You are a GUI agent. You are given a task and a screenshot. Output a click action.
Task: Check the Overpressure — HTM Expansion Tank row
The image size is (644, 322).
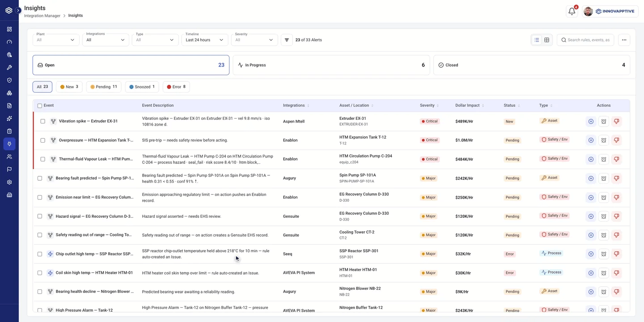pyautogui.click(x=43, y=140)
